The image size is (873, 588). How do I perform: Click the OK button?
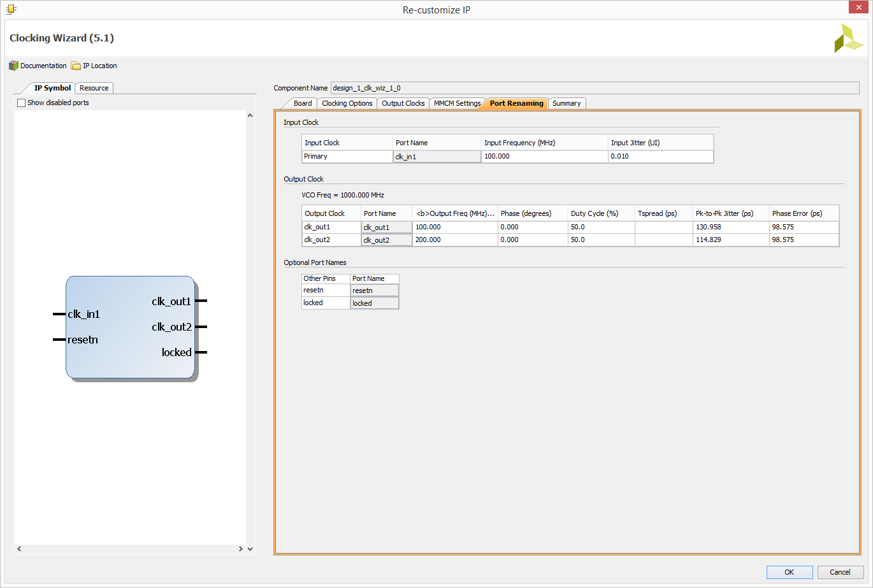(x=790, y=572)
